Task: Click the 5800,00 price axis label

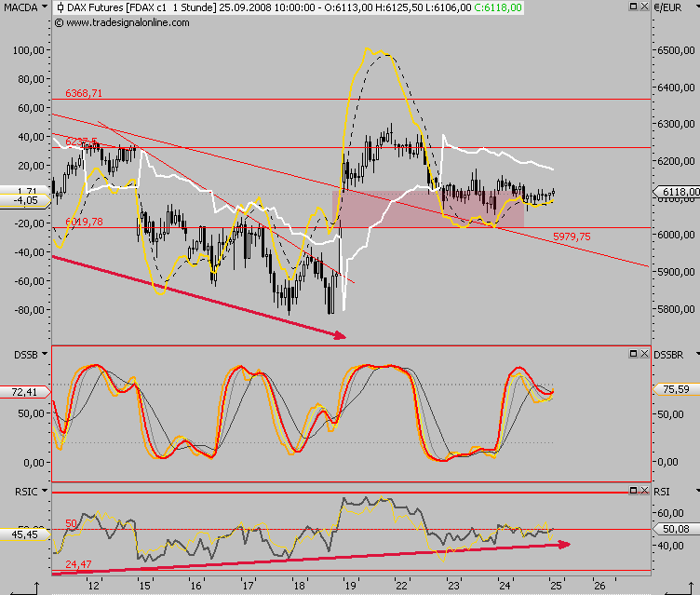Action: coord(677,309)
